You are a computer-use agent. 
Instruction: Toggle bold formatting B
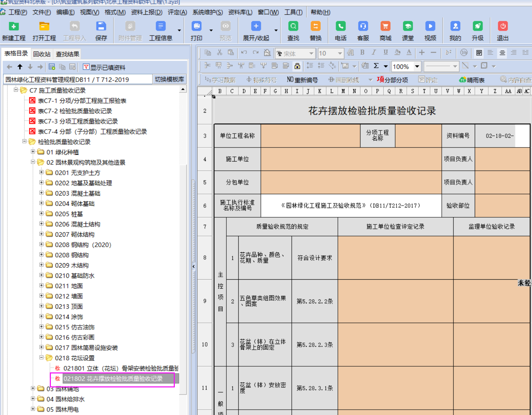362,53
